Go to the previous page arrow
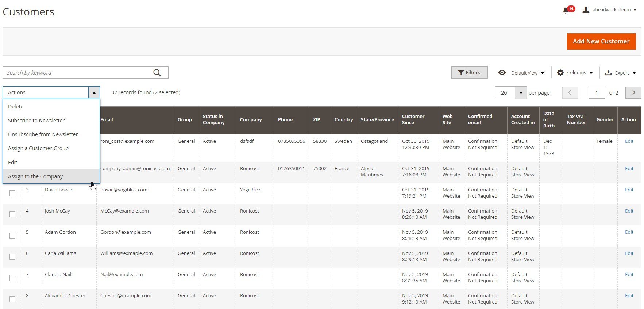The width and height of the screenshot is (644, 309). (570, 92)
